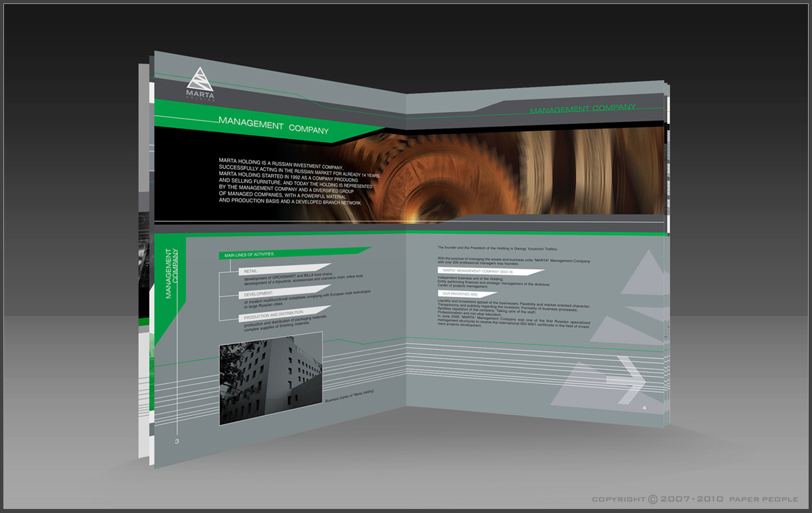Viewport: 812px width, 513px height.
Task: Select the 'Our Priorities Are:' label
Action: (x=461, y=293)
